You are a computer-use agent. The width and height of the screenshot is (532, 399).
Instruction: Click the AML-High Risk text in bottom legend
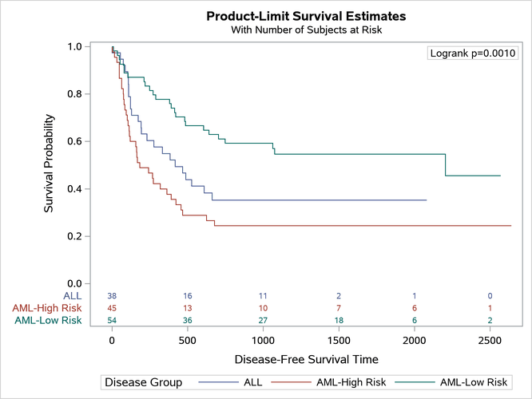coord(352,383)
